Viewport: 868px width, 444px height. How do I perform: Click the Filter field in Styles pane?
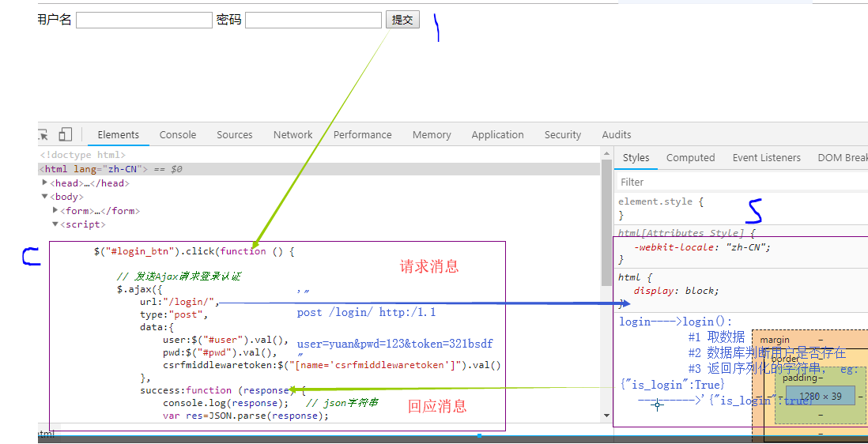pos(742,182)
